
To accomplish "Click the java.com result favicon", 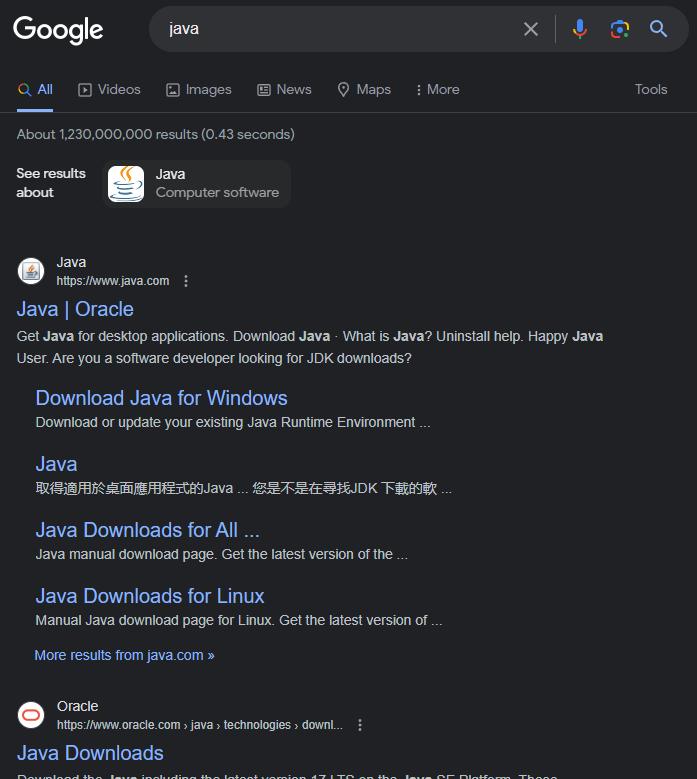I will point(31,271).
